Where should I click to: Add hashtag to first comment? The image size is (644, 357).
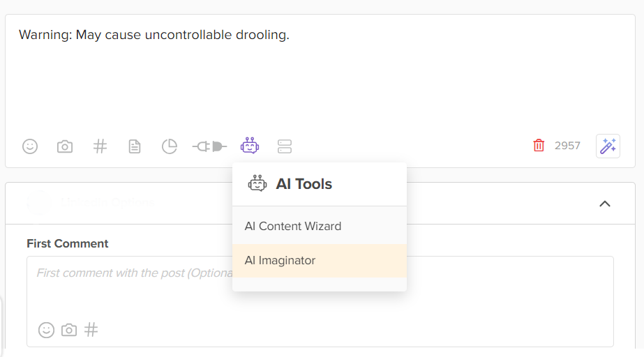[x=91, y=330]
